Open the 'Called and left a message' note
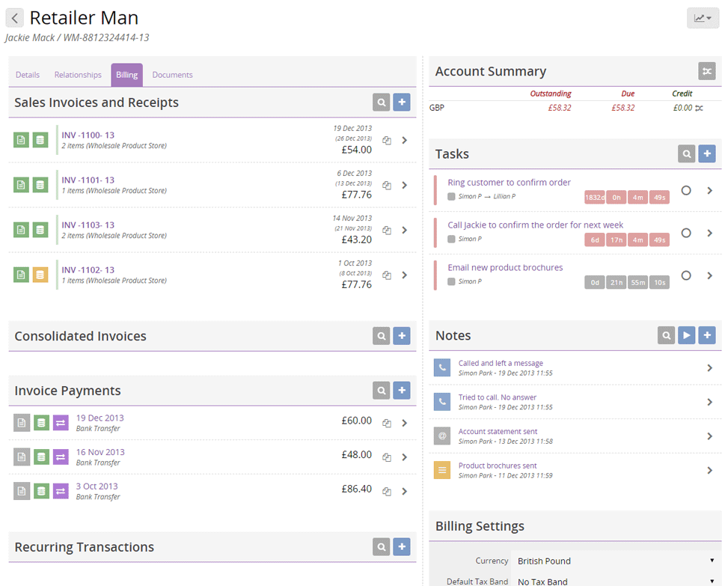The height and width of the screenshot is (586, 728). pyautogui.click(x=501, y=363)
